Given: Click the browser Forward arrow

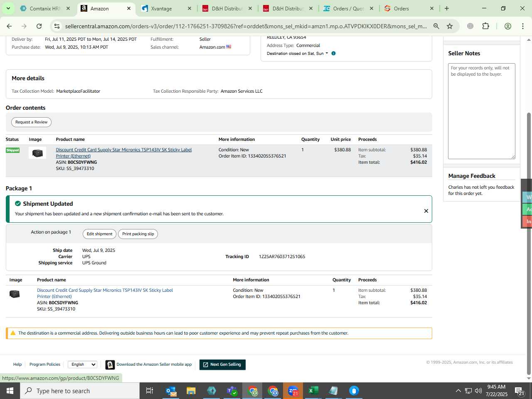Looking at the screenshot, I should coord(24,26).
